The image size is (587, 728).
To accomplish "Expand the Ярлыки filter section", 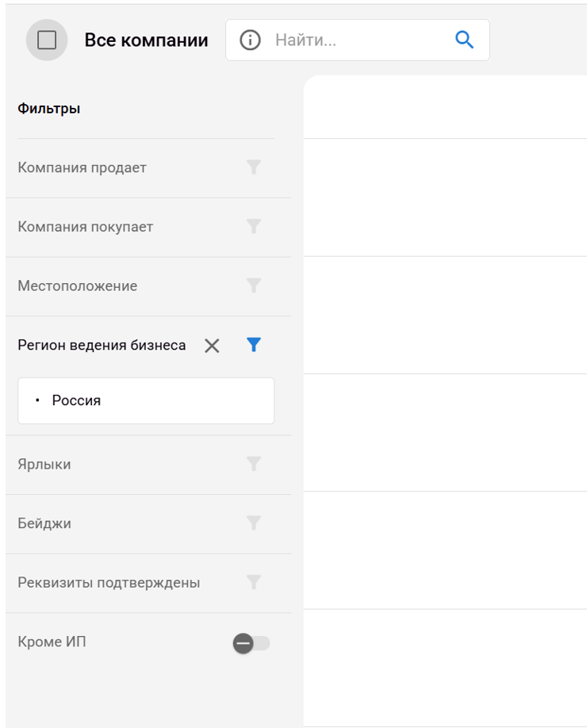I will [x=44, y=465].
